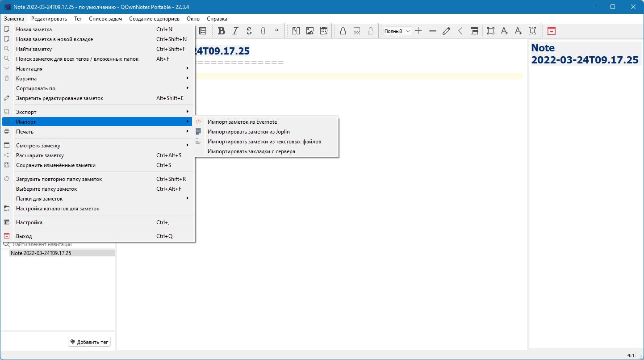Click the insert image toolbar icon
Viewport: 644px width, 360px height.
pyautogui.click(x=310, y=31)
